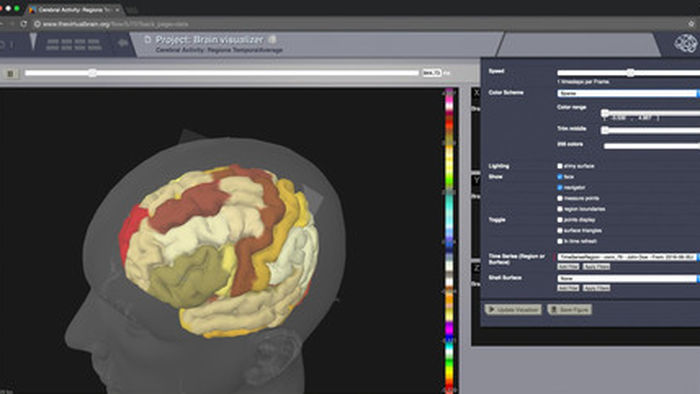Click the Cerebral Activity Regions TemporalAverage subtitle

(219, 50)
